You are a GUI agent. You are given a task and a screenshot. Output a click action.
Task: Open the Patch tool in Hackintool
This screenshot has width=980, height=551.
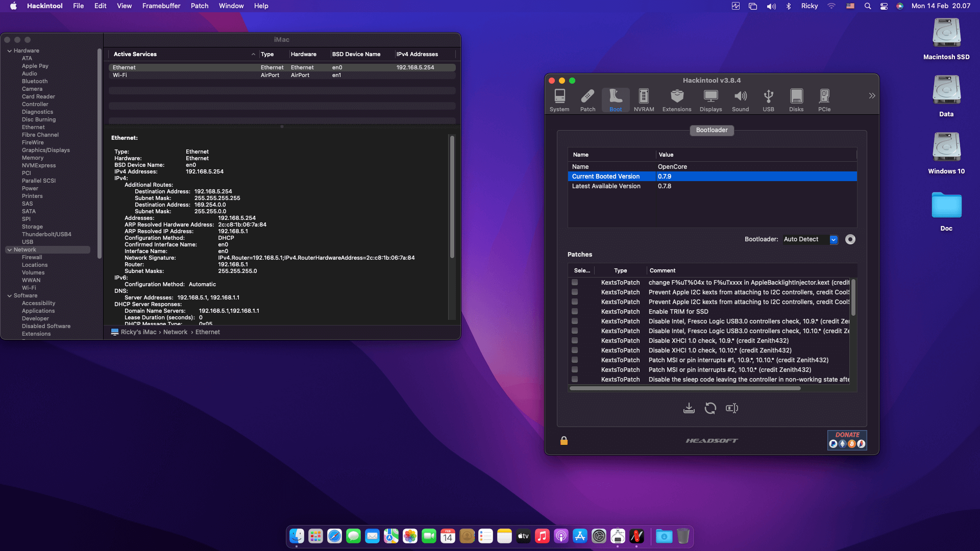click(587, 101)
